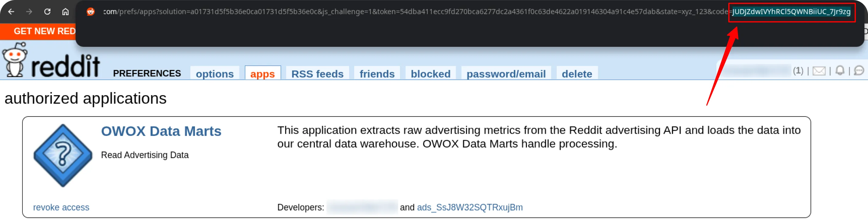The image size is (868, 222).
Task: Switch to the options preferences tab
Action: coord(215,73)
